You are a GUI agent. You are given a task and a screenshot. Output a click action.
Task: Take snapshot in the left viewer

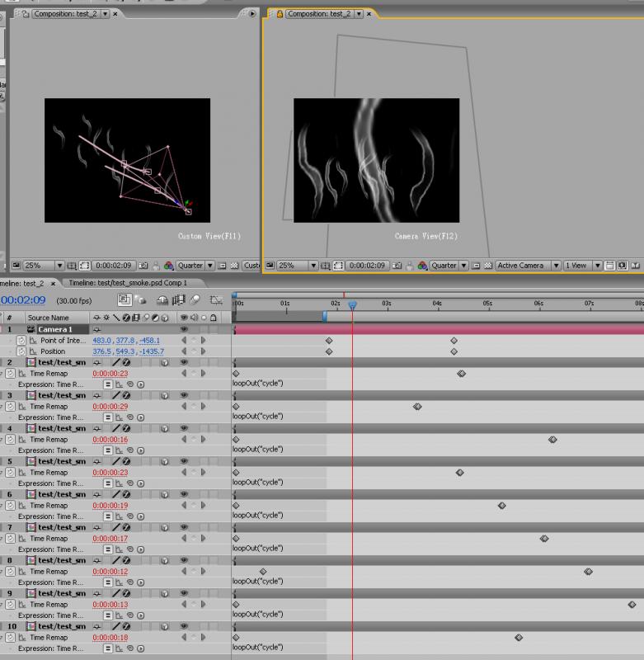(x=144, y=266)
